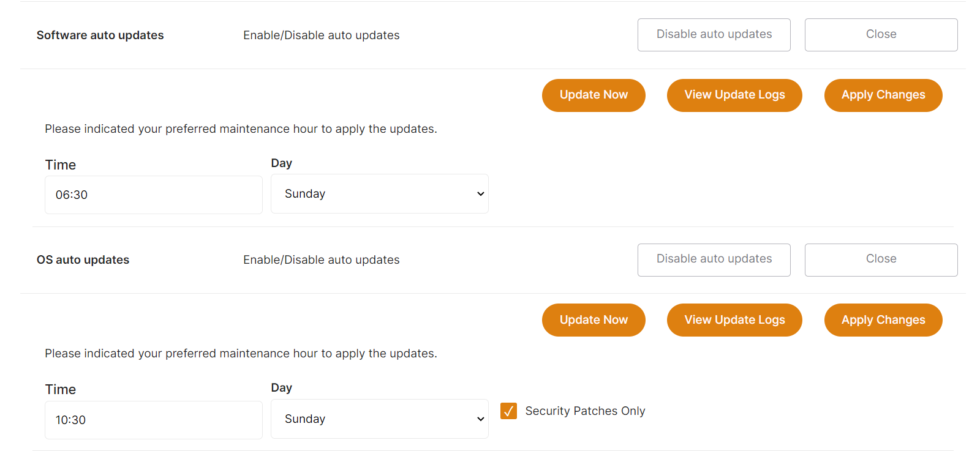The width and height of the screenshot is (980, 451).
Task: View Update Logs for Software updates
Action: (734, 95)
